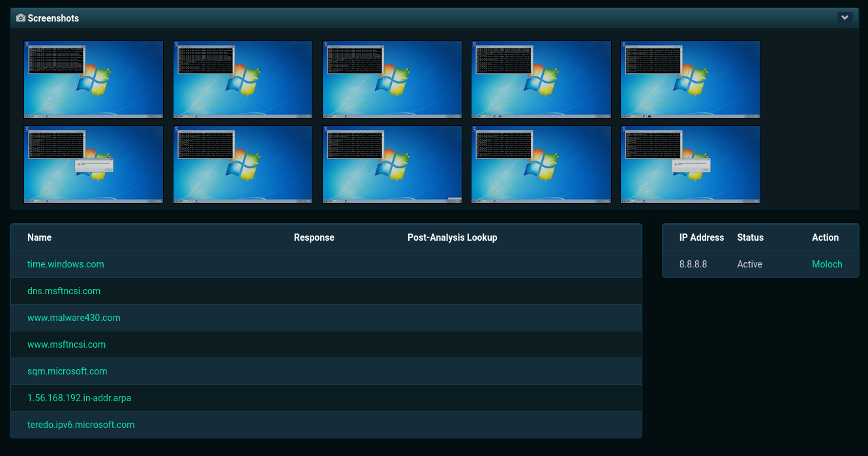Open fifth screenshot thumbnail in bottom row
Image resolution: width=868 pixels, height=456 pixels.
click(691, 164)
